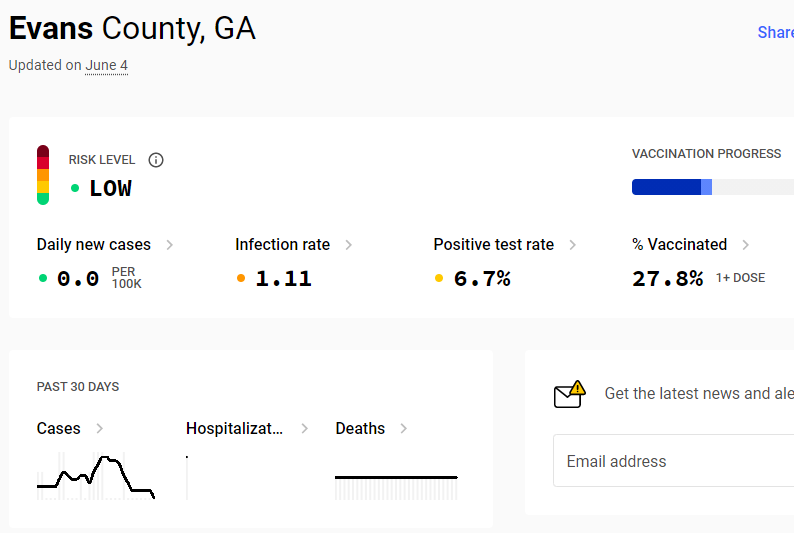Open the Hospitalizations details chevron
Screen dimensions: 794x533
click(x=304, y=429)
